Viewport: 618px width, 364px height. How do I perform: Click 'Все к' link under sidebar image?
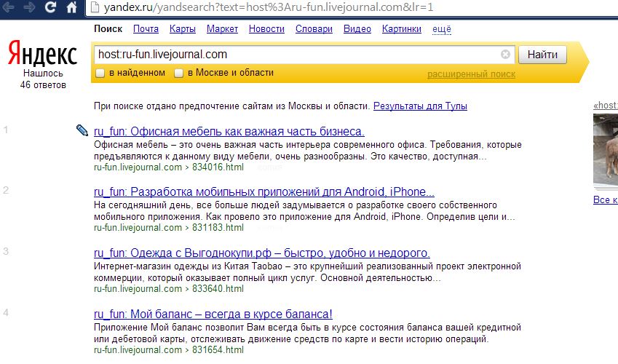coord(606,200)
